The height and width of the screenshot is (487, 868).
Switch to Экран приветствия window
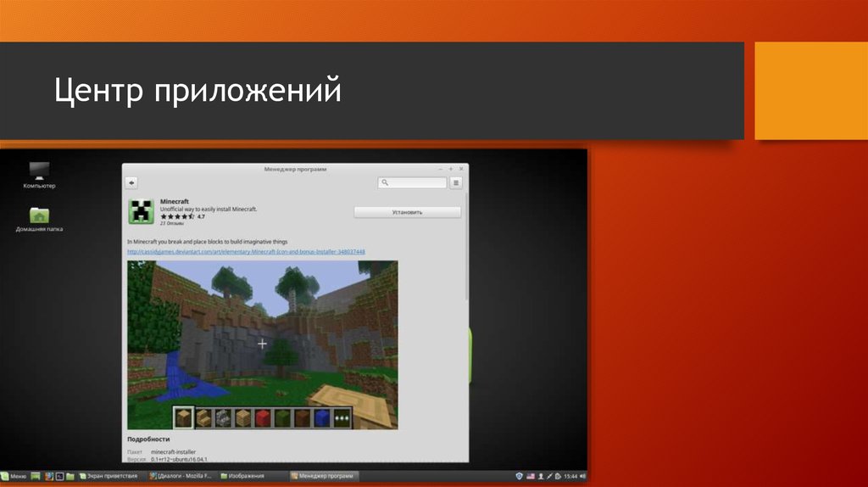pos(108,476)
